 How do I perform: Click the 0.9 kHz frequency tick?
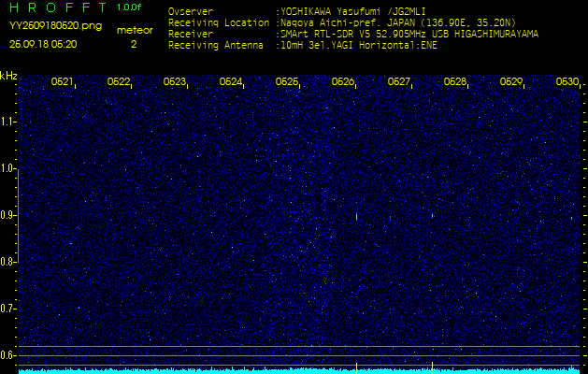[x=8, y=215]
